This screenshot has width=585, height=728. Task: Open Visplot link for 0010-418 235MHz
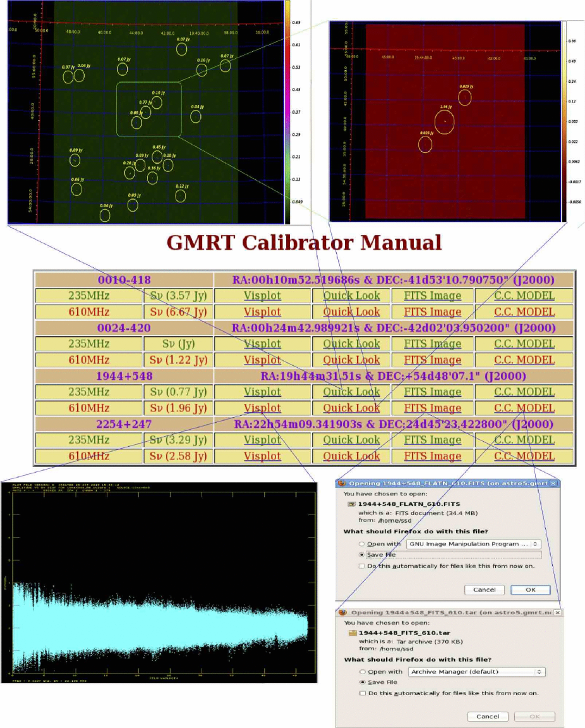point(262,296)
